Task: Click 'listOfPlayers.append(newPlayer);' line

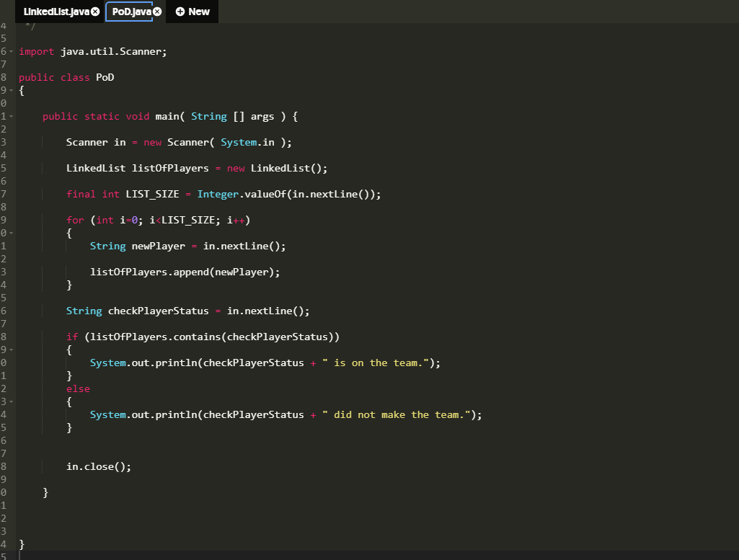Action: pyautogui.click(x=185, y=272)
